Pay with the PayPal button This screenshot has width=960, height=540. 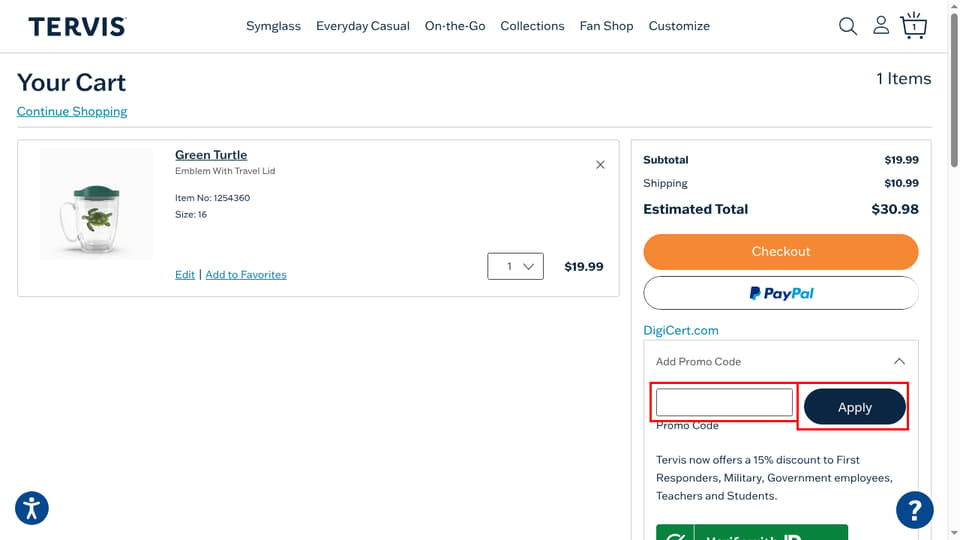(781, 293)
